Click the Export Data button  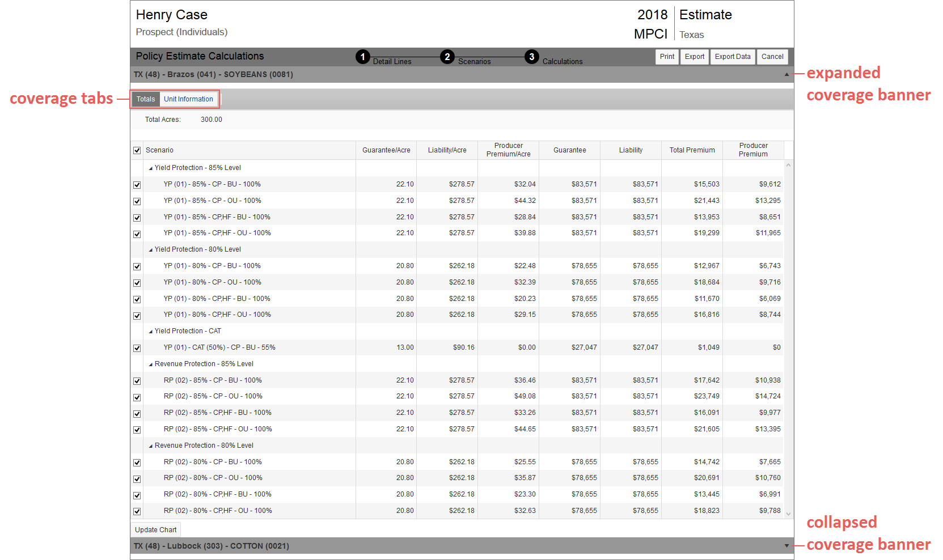click(733, 57)
